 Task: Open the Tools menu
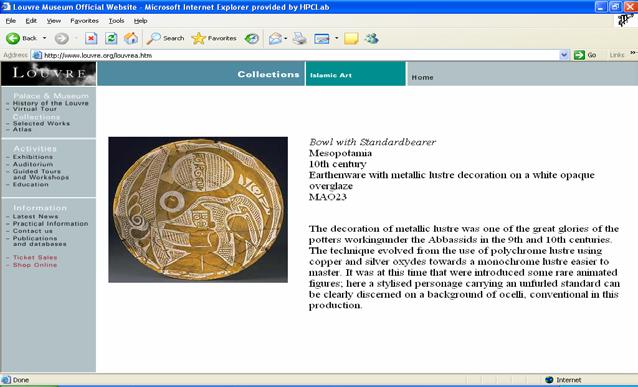coord(116,21)
